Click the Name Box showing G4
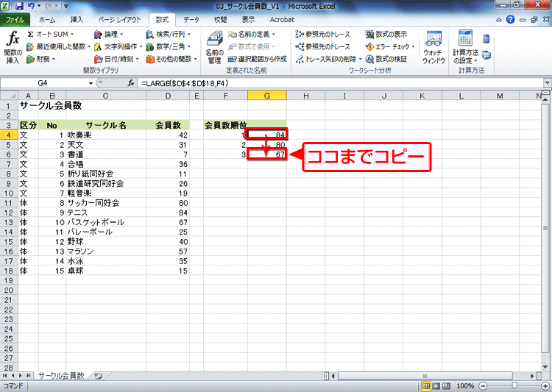The image size is (552, 392). [43, 83]
